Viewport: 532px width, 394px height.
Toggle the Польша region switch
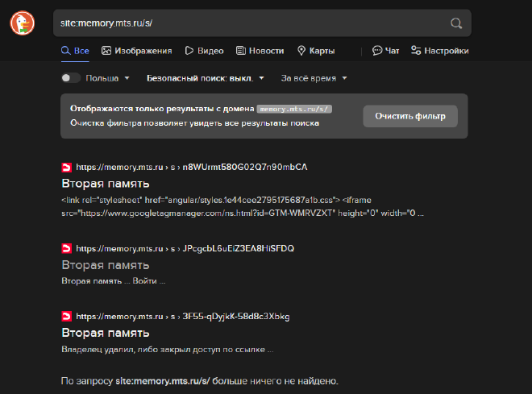pos(71,78)
